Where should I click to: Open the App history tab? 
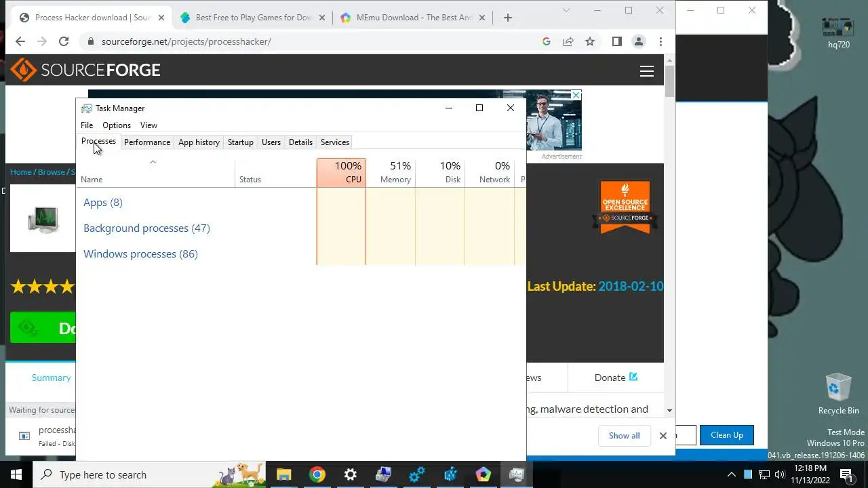tap(199, 142)
